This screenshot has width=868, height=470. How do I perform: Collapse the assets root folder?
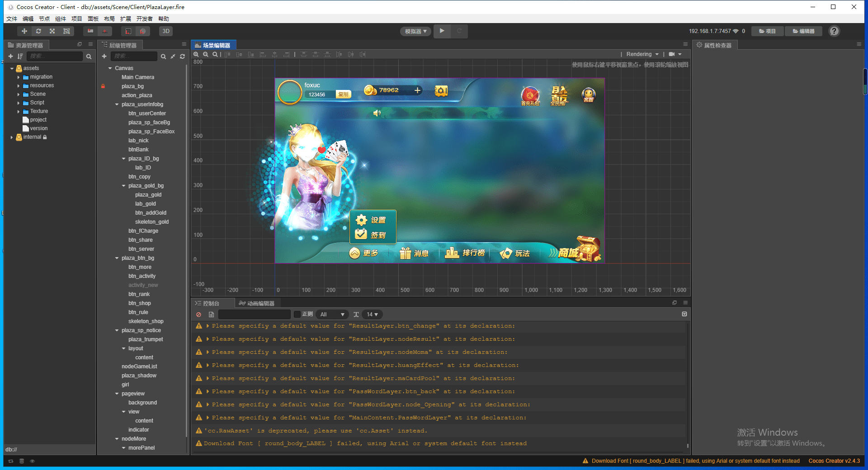[12, 68]
